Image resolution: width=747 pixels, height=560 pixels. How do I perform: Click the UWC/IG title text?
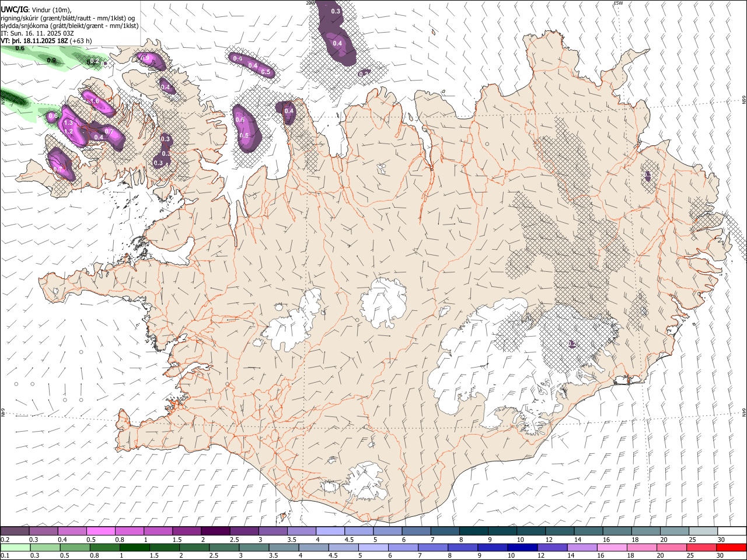pyautogui.click(x=14, y=10)
